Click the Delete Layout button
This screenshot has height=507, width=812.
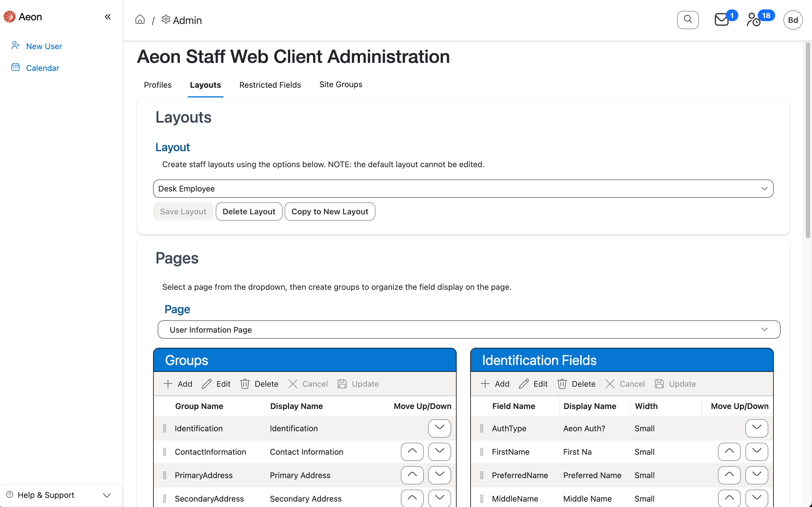tap(249, 211)
